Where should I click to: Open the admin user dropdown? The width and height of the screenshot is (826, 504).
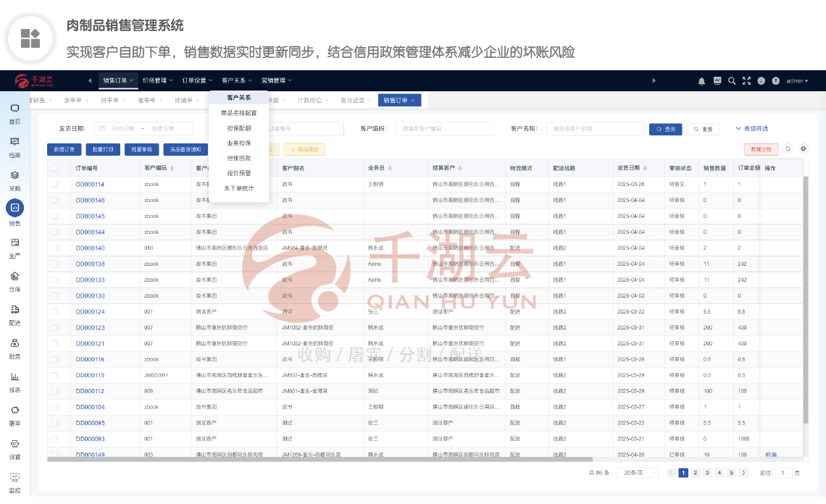click(x=797, y=81)
